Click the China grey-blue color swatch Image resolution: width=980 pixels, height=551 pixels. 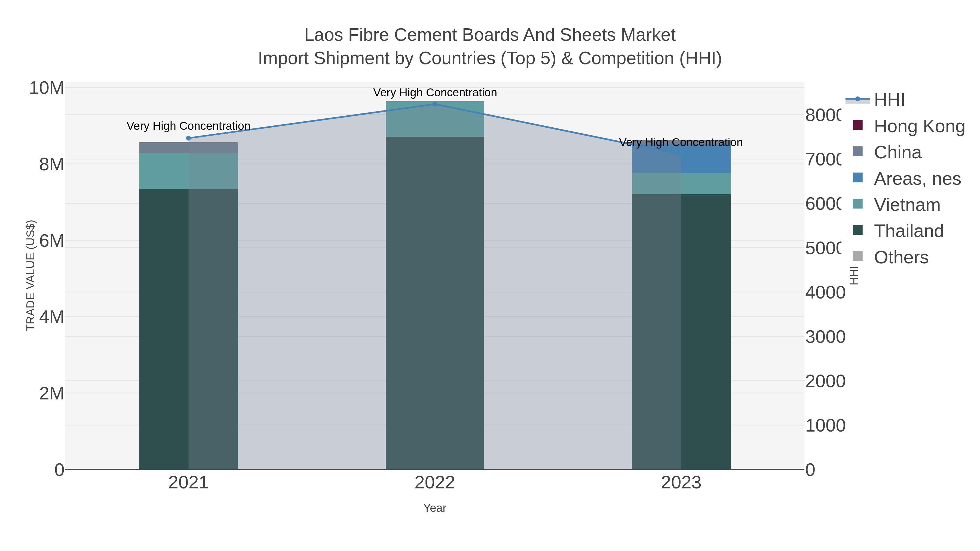pyautogui.click(x=857, y=151)
